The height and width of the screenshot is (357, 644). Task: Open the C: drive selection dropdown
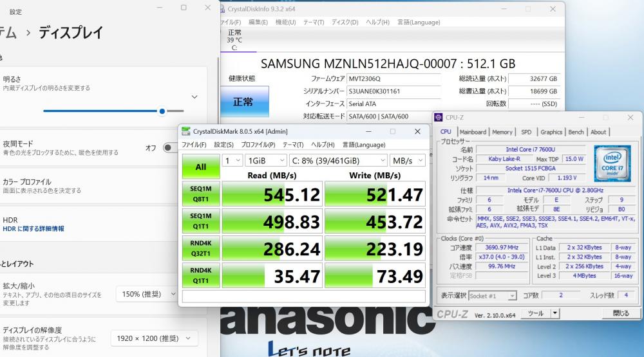point(339,160)
